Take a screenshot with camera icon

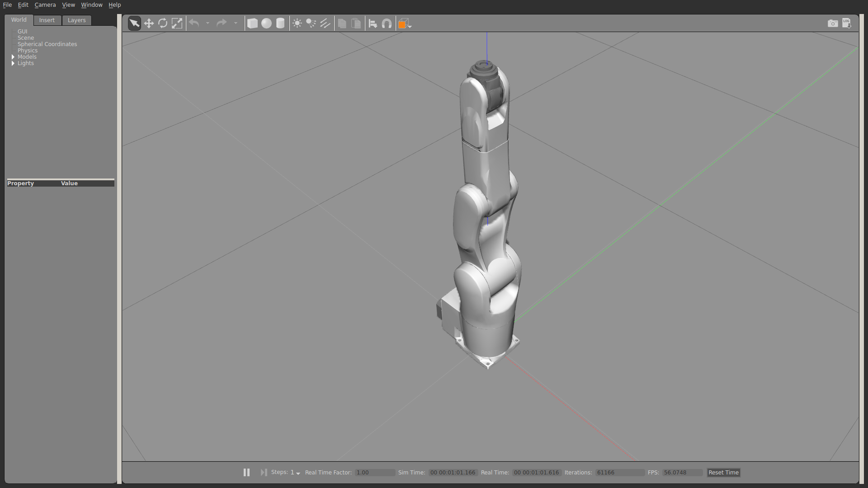click(x=833, y=23)
